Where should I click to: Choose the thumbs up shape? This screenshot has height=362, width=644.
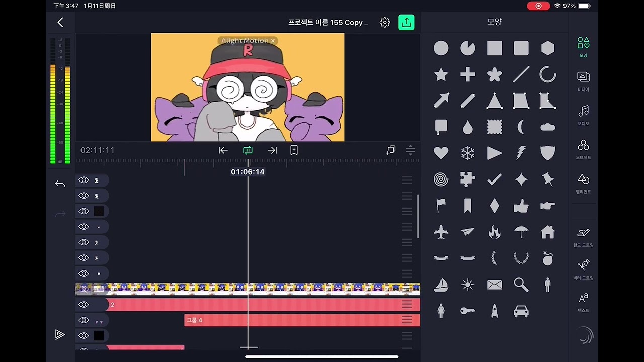(521, 206)
